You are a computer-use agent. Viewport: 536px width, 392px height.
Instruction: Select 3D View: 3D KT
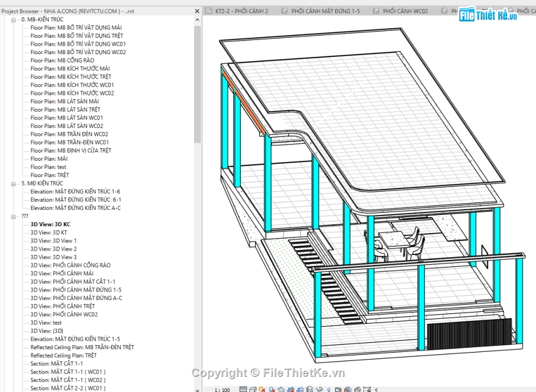click(x=49, y=232)
